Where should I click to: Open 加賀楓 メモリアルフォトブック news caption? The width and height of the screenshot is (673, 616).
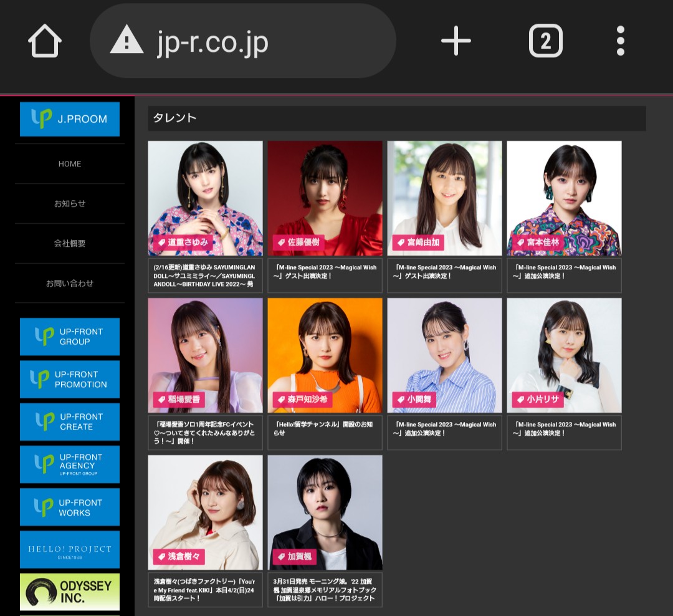[325, 590]
